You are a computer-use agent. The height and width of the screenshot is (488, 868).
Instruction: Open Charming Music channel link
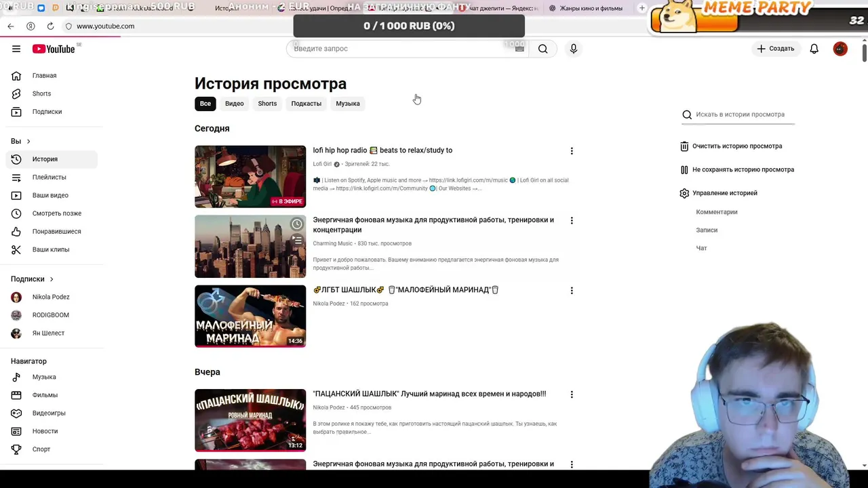click(332, 243)
